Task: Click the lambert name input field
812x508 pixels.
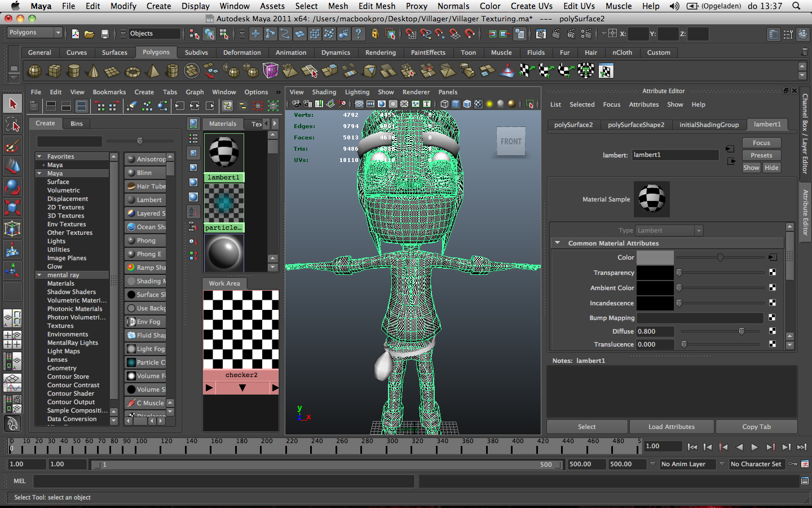Action: (675, 155)
